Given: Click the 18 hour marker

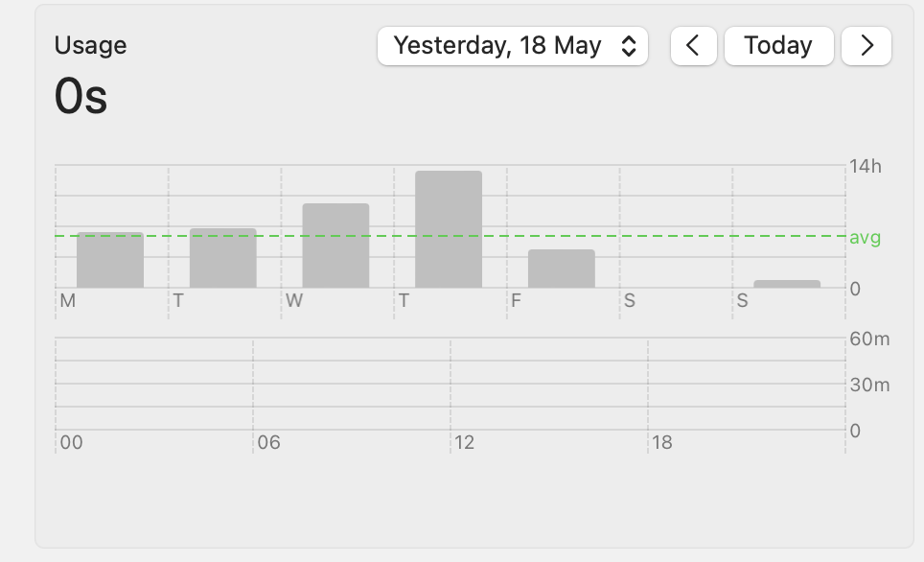Looking at the screenshot, I should coord(662,443).
